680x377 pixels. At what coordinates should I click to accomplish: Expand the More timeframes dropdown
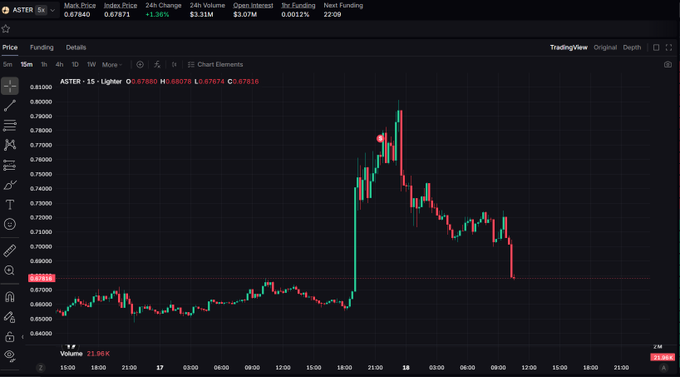pyautogui.click(x=112, y=65)
